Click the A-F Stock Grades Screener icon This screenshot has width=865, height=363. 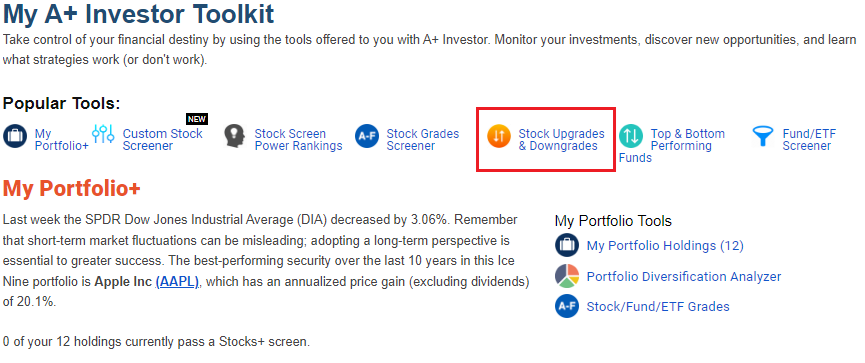[367, 136]
